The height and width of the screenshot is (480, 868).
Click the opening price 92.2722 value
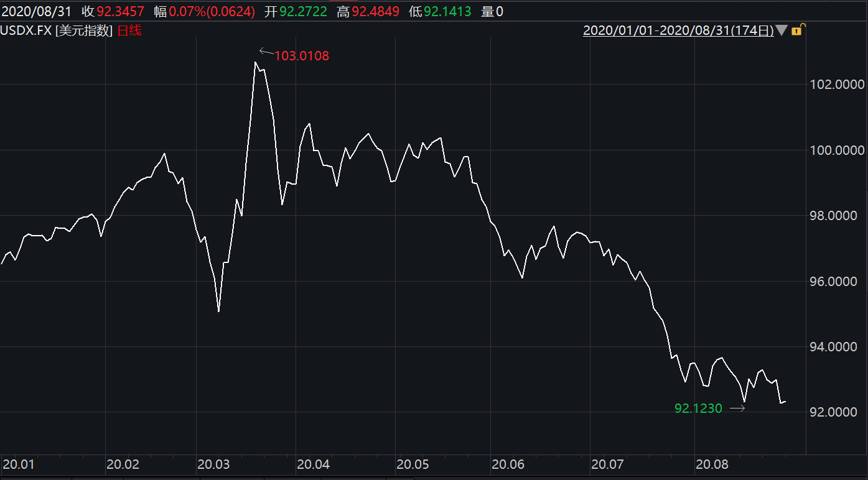click(x=302, y=11)
